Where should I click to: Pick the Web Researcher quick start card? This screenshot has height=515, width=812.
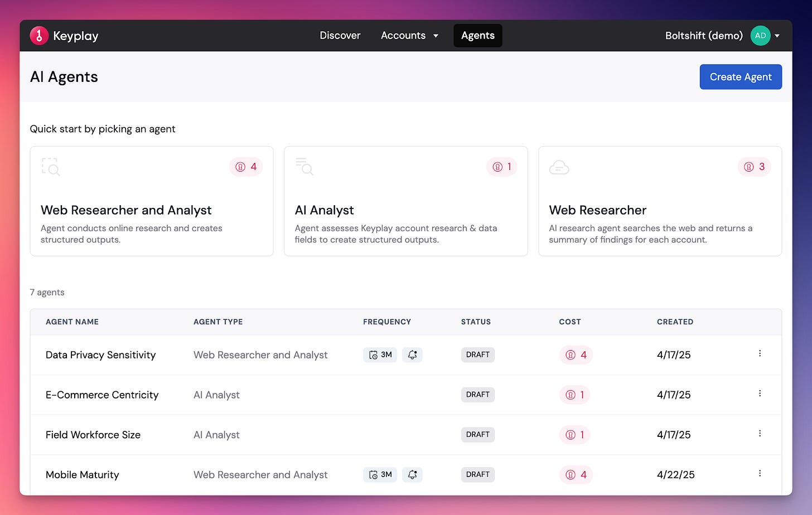click(x=660, y=201)
